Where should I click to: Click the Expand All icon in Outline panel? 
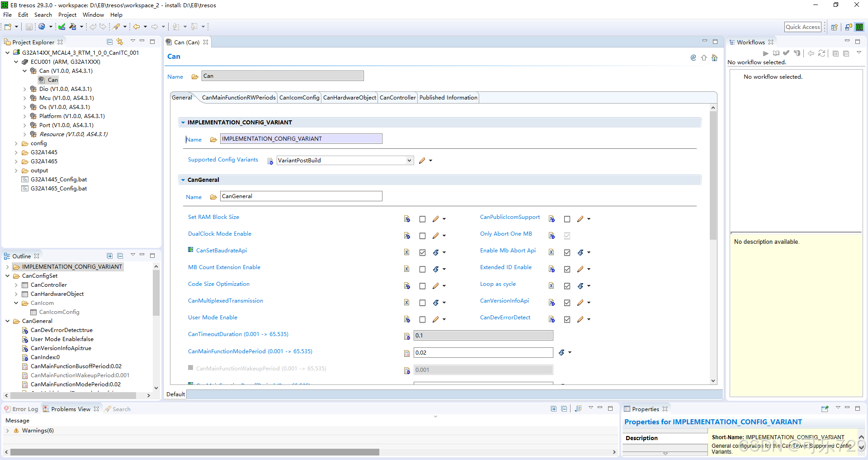[109, 256]
